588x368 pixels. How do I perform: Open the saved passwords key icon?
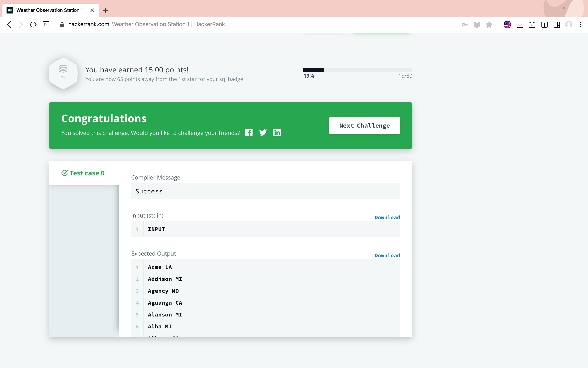pos(464,24)
